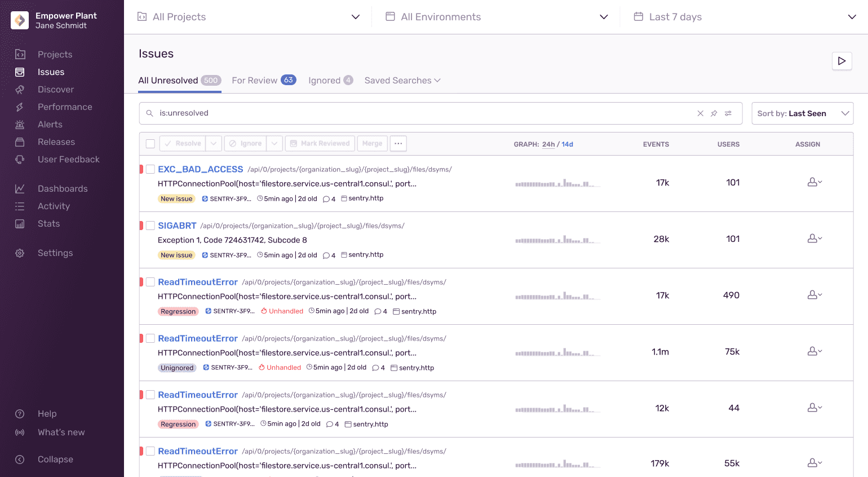This screenshot has width=868, height=477.
Task: Clear the search query with the X icon
Action: [700, 113]
